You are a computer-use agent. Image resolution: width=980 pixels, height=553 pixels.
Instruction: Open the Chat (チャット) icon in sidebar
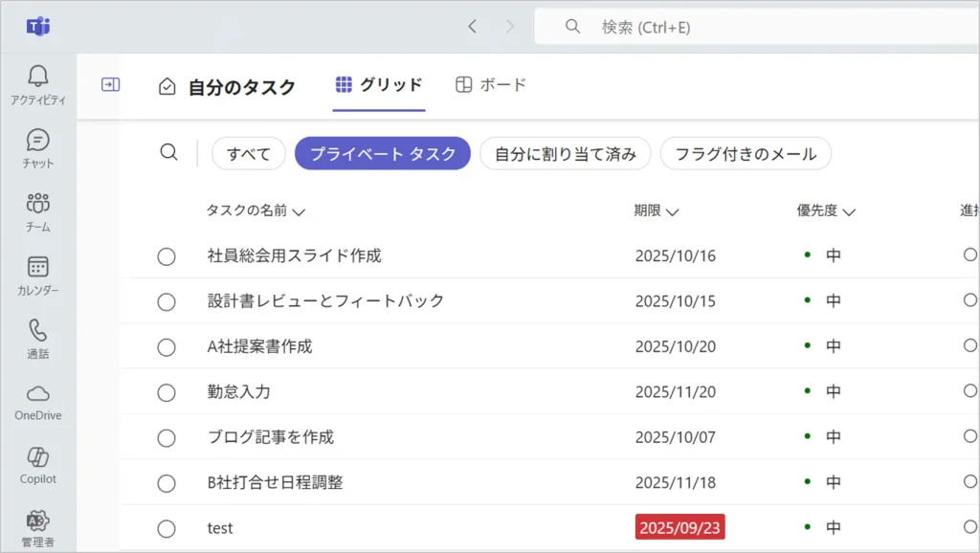(38, 141)
